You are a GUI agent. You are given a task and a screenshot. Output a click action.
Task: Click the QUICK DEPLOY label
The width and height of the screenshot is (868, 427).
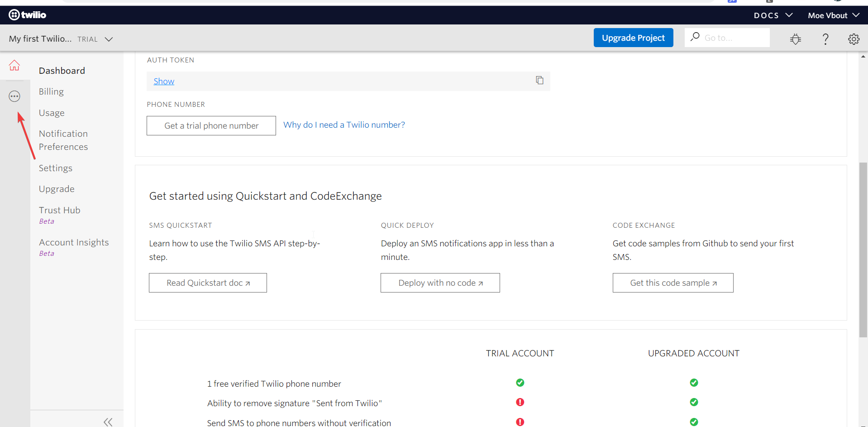[x=407, y=225]
